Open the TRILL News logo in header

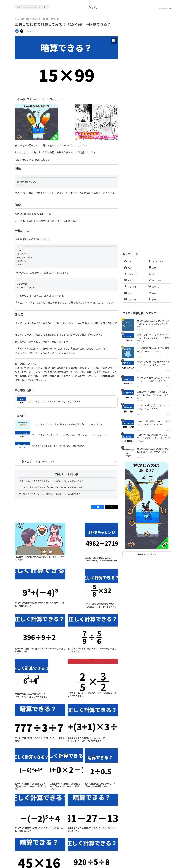[93, 7]
